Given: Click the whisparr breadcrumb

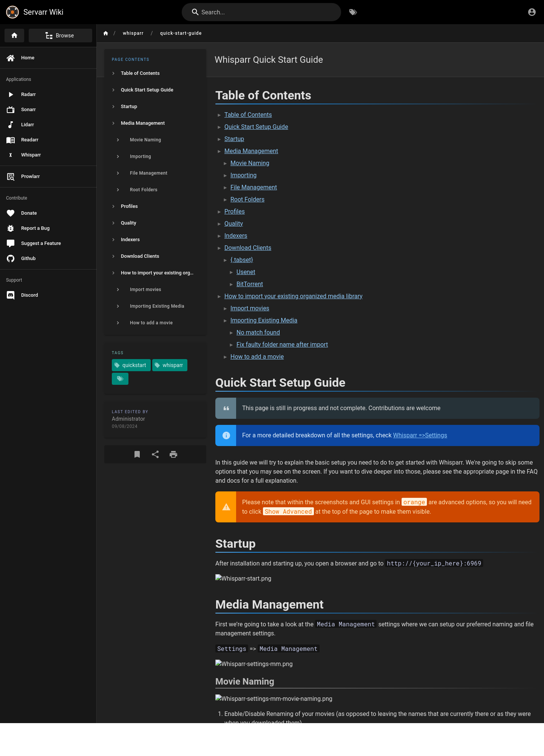Looking at the screenshot, I should pyautogui.click(x=133, y=33).
